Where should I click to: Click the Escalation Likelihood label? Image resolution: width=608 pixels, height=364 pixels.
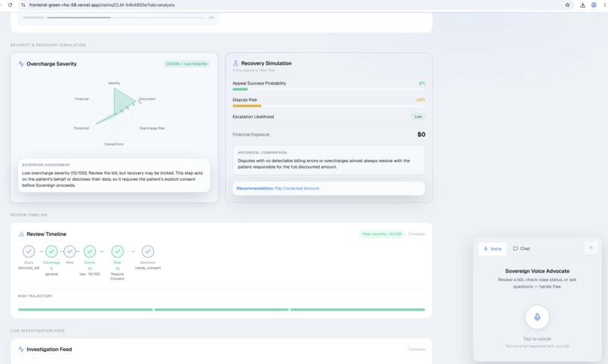(253, 117)
